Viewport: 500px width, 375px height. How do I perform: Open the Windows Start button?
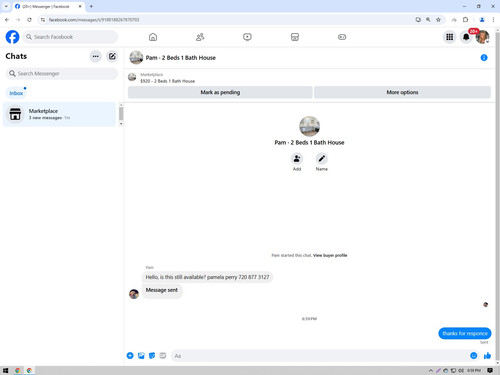5,370
